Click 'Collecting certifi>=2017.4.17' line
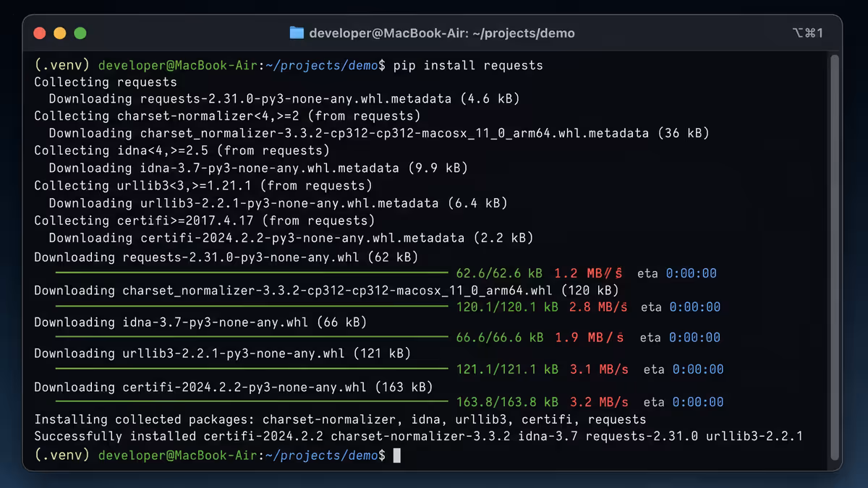The image size is (868, 488). click(x=205, y=221)
